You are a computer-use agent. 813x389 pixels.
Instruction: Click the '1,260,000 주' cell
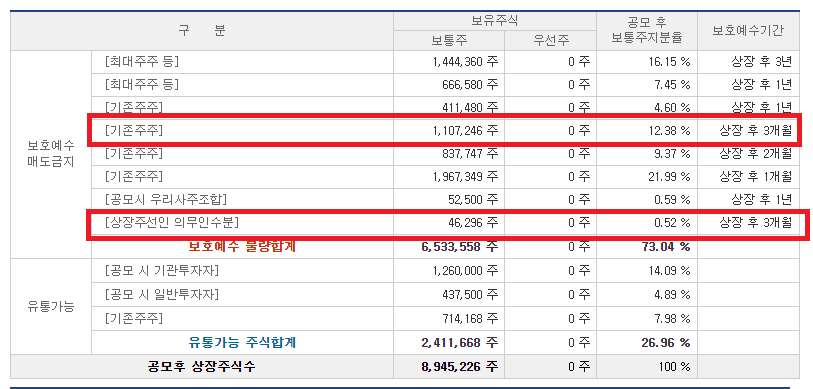466,271
